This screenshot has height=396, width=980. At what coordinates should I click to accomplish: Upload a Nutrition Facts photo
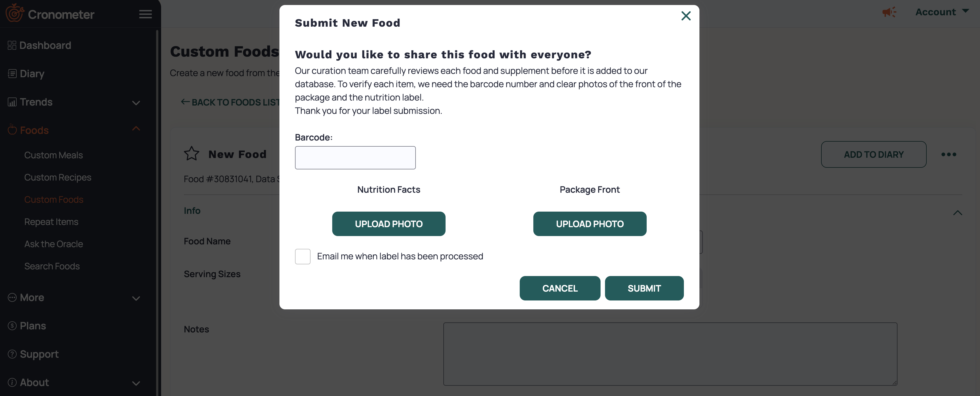click(x=388, y=224)
